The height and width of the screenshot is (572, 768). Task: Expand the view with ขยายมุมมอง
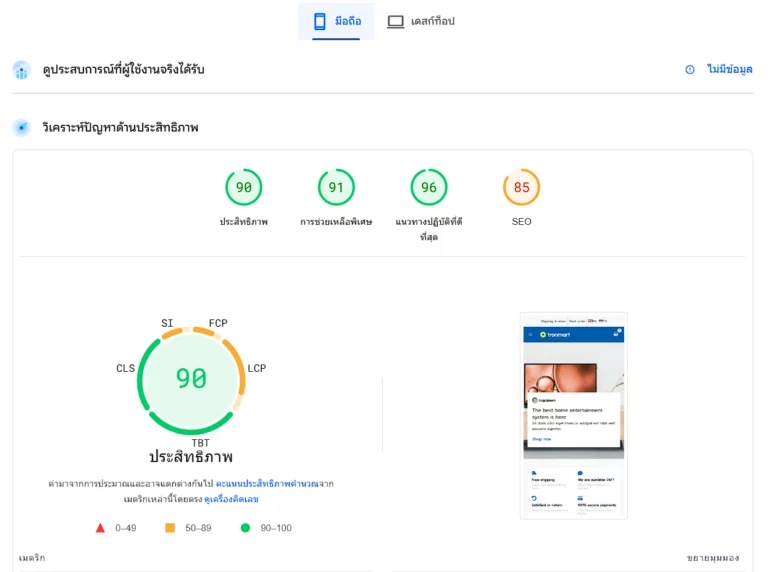pyautogui.click(x=713, y=558)
